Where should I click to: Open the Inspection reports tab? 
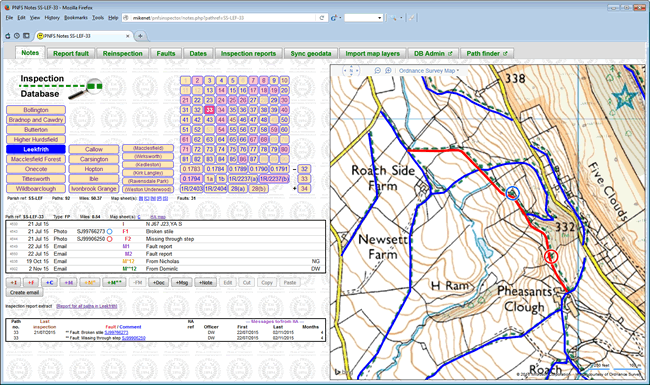248,53
